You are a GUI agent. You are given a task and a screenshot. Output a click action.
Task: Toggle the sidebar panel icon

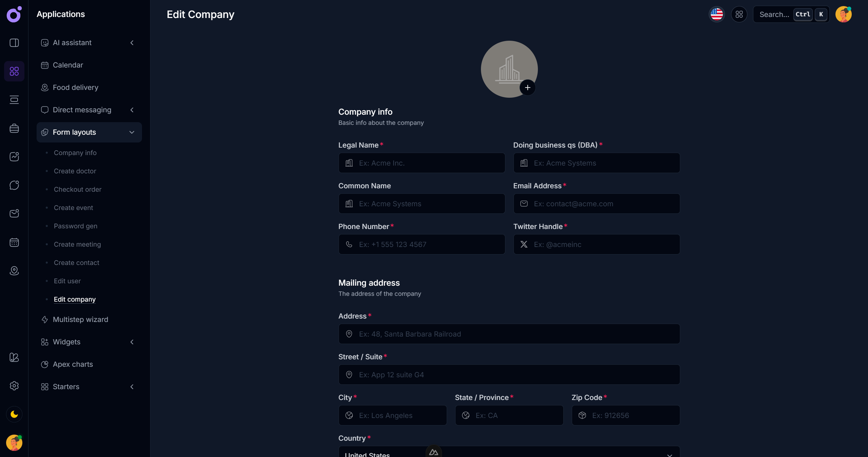click(14, 43)
